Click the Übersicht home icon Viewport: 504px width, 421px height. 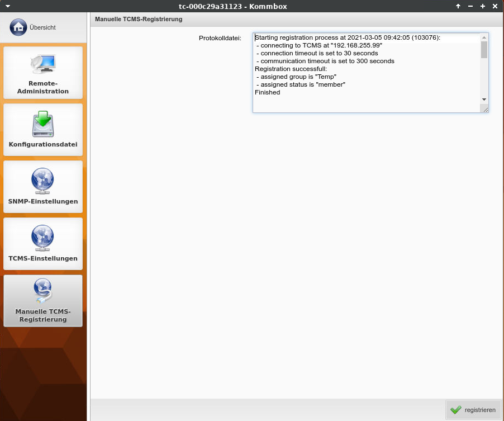[x=18, y=27]
